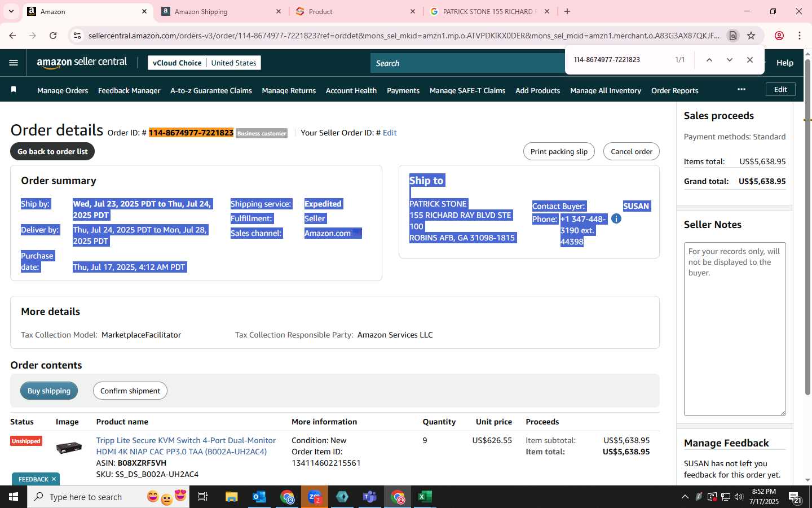Open the volume control in system tray
812x508 pixels.
(x=739, y=497)
